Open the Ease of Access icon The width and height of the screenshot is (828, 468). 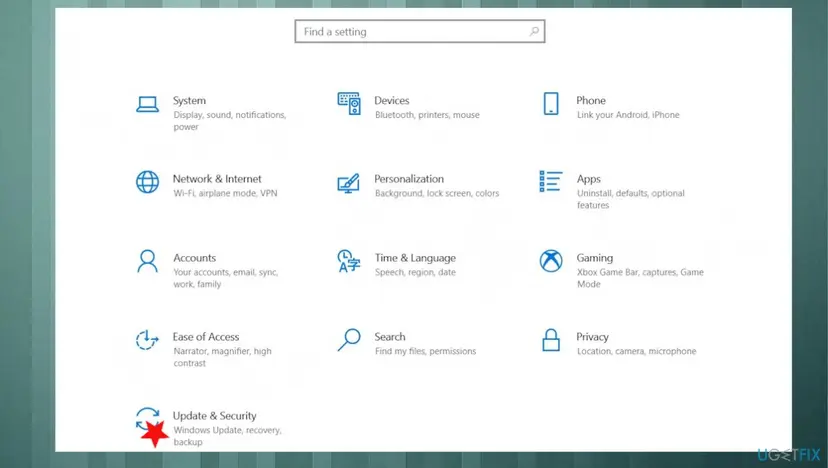tap(147, 340)
